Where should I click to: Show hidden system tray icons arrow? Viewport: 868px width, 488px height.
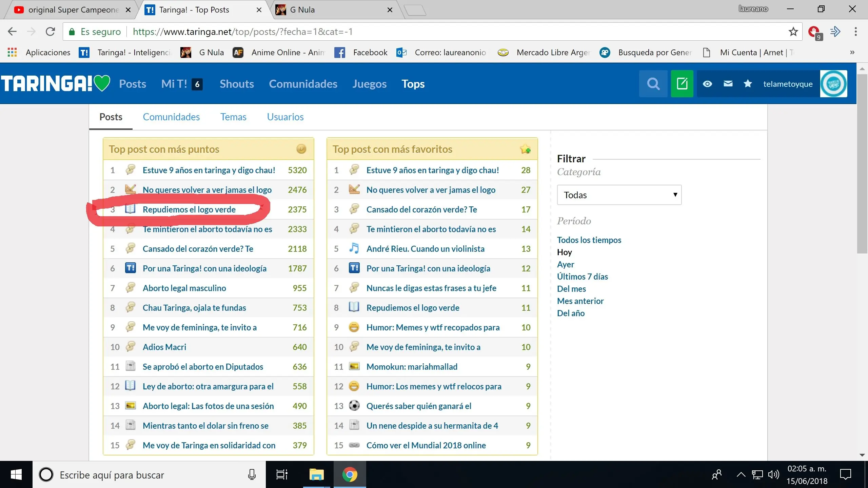coord(741,474)
